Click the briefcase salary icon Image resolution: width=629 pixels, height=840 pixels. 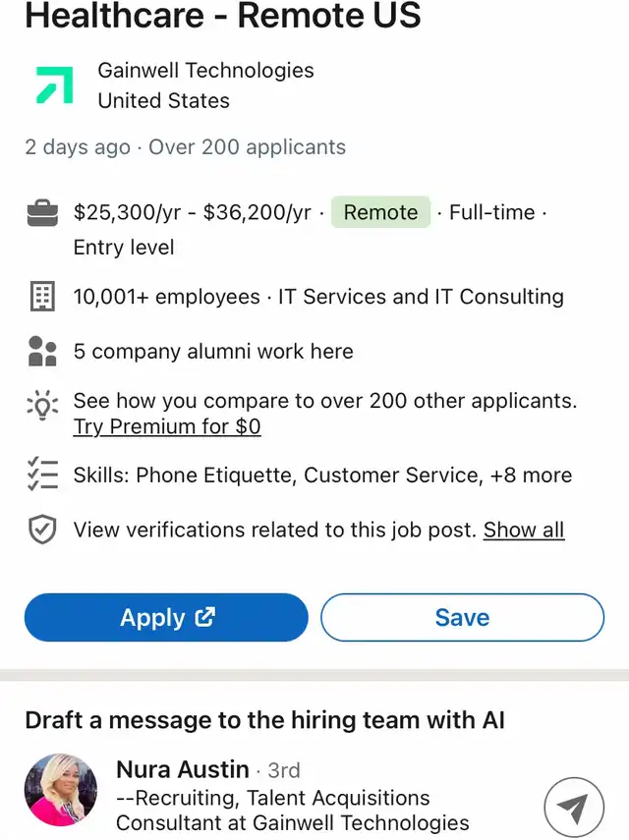(42, 213)
